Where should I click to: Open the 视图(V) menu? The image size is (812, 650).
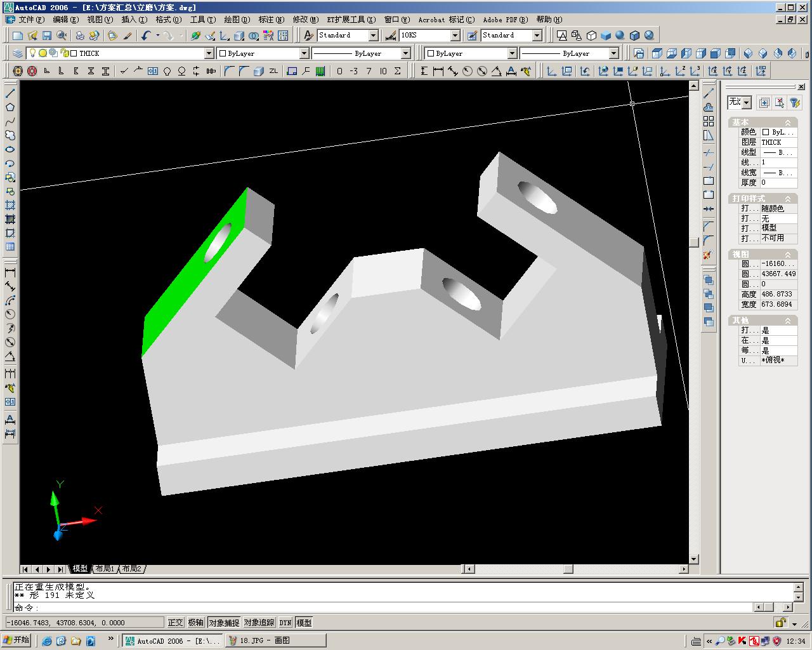click(x=99, y=20)
